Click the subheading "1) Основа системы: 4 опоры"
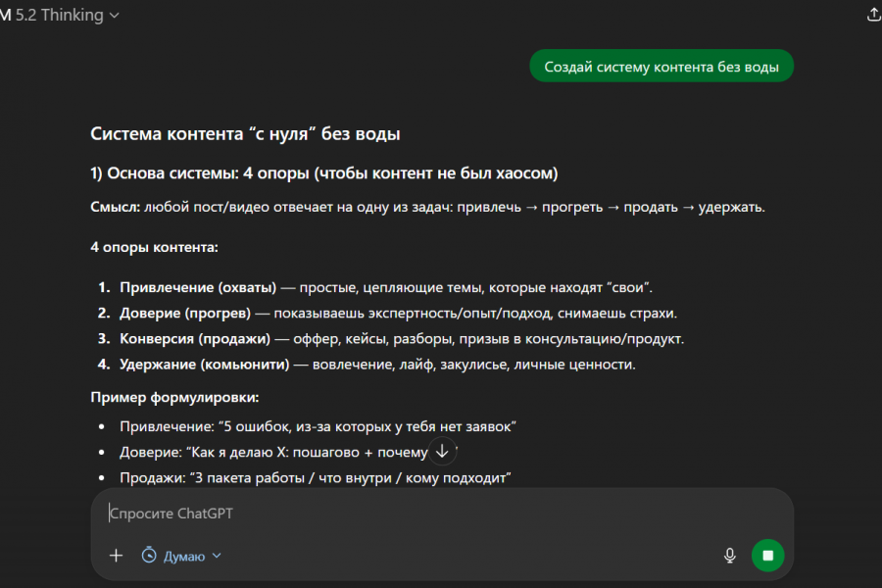The image size is (882, 588). click(x=323, y=173)
